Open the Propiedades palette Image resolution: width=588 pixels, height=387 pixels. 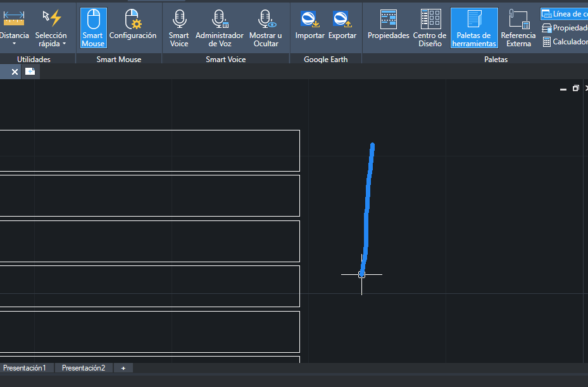point(389,25)
